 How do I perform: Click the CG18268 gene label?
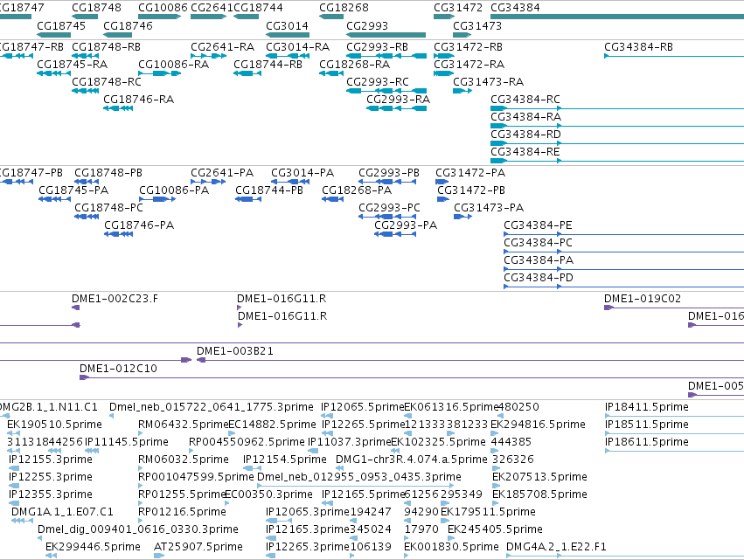344,8
